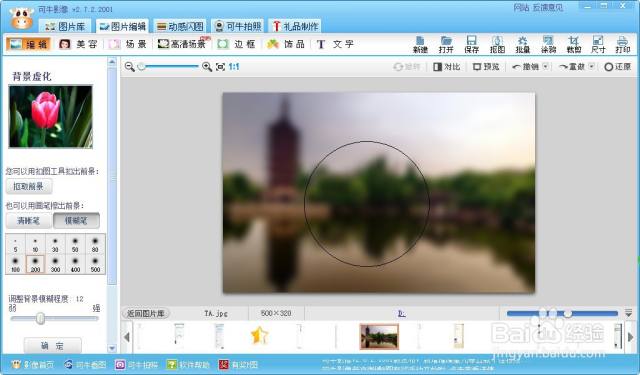
Task: Open 可牛拍照 in the bottom bar
Action: click(x=136, y=364)
